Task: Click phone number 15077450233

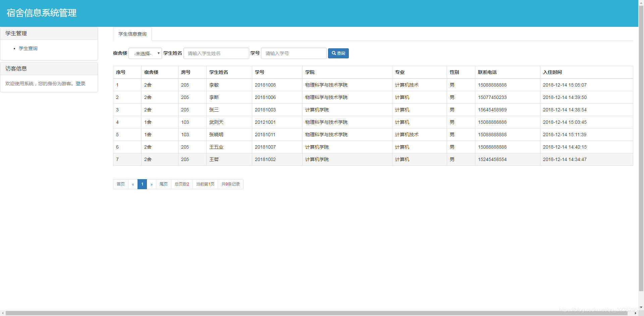Action: (492, 97)
